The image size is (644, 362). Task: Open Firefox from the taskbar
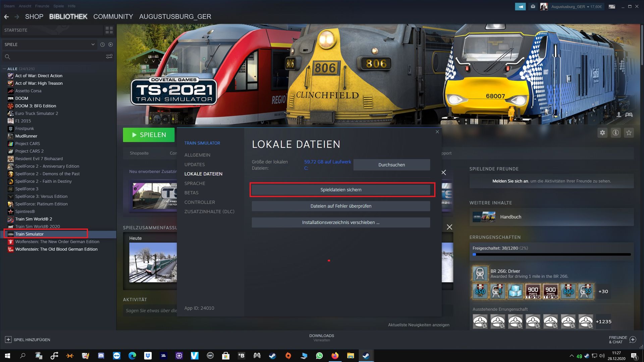[x=335, y=356]
